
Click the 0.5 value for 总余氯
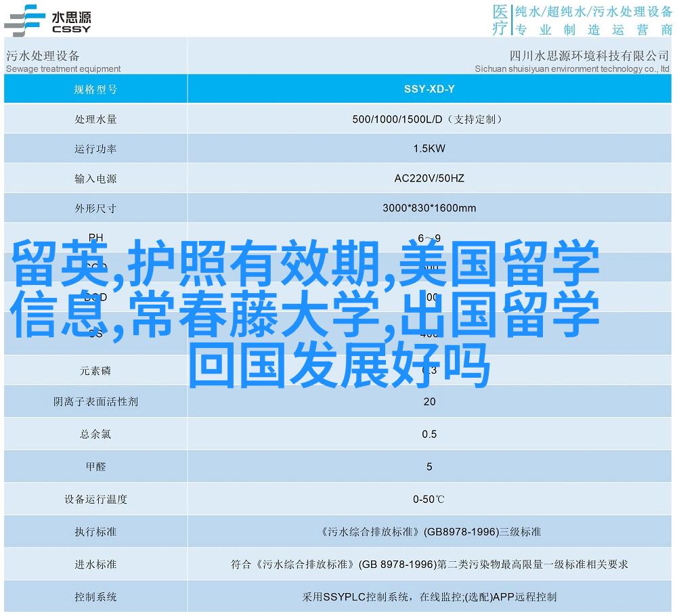point(429,435)
